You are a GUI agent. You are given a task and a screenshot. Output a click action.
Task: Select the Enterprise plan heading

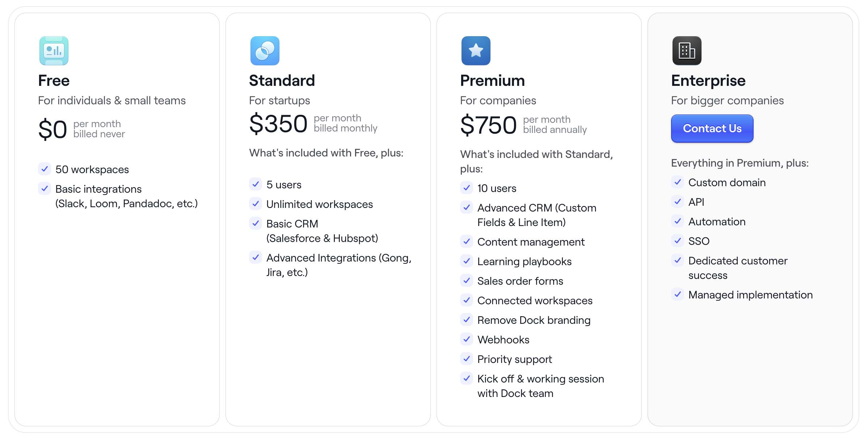click(708, 81)
